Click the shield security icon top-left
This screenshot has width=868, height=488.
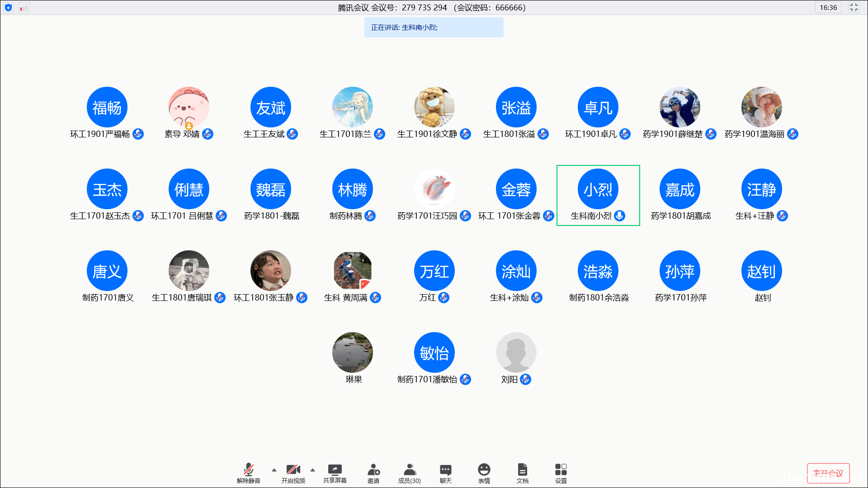click(8, 8)
